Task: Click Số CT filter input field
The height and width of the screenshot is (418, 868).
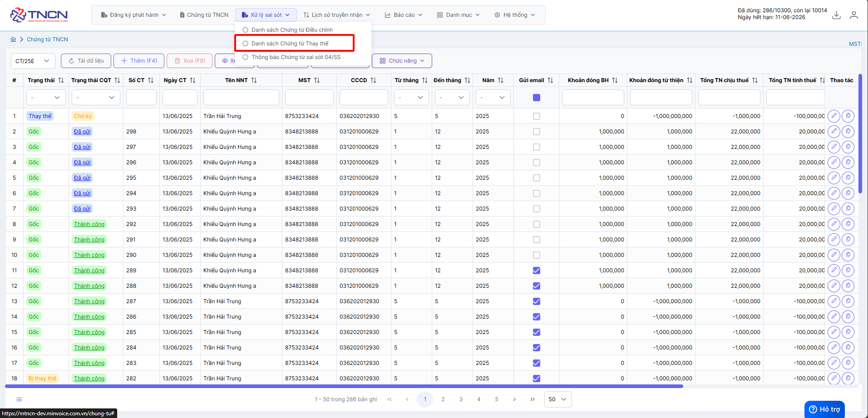Action: tap(141, 98)
